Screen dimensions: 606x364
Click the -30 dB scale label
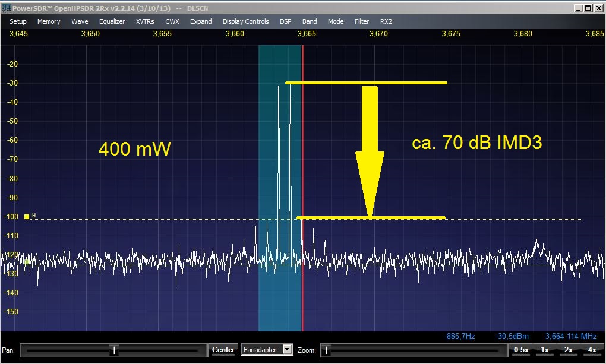click(x=12, y=83)
